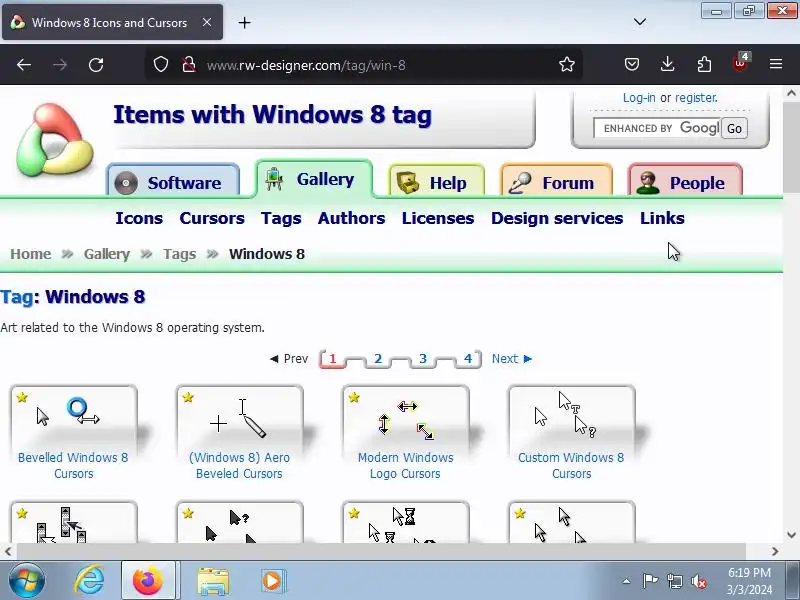This screenshot has height=600, width=800.
Task: Open File Explorer folder in taskbar
Action: click(213, 581)
